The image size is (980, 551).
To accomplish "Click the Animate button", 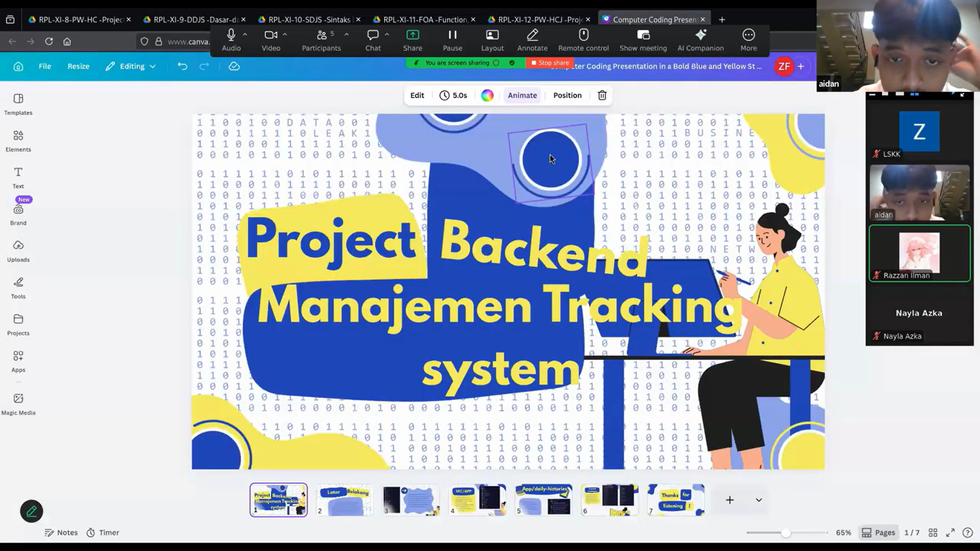I will (x=522, y=95).
